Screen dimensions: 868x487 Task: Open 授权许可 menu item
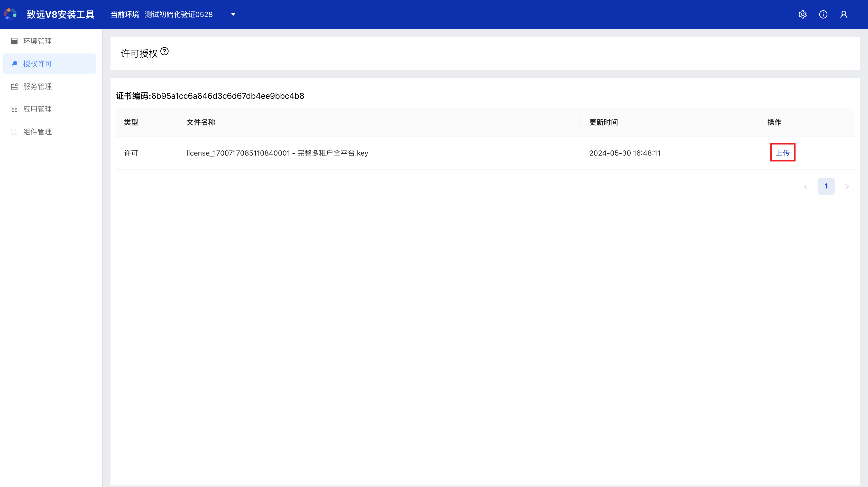49,64
